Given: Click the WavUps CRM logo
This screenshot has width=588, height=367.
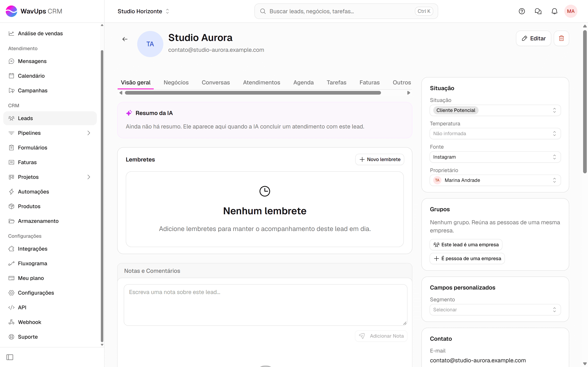Looking at the screenshot, I should click(34, 11).
